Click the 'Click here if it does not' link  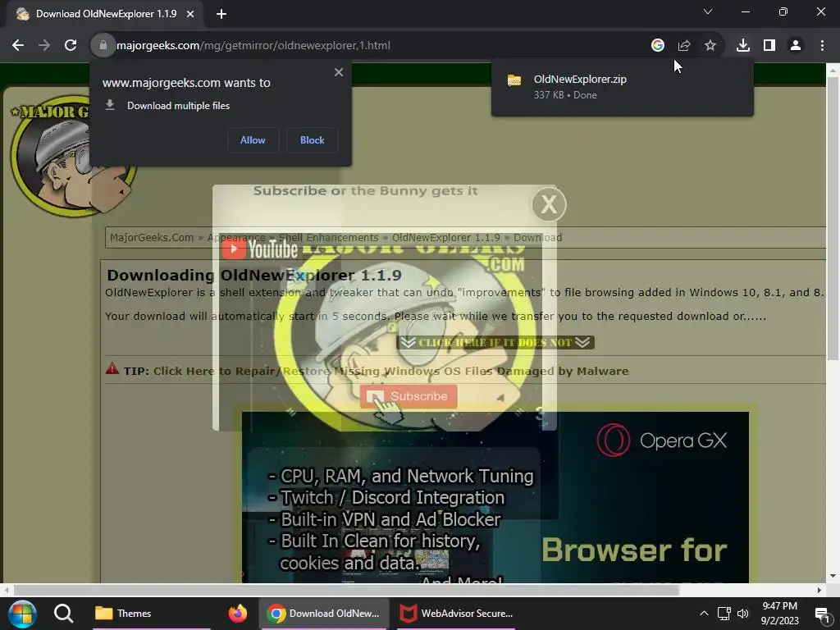[x=495, y=342]
